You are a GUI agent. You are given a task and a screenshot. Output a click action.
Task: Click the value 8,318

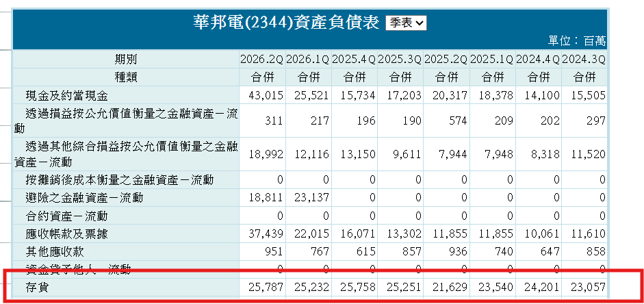click(545, 155)
